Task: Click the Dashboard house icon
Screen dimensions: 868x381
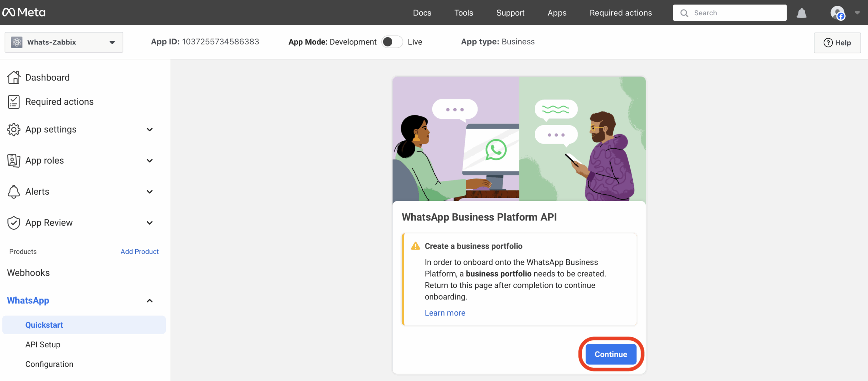Action: (x=14, y=77)
